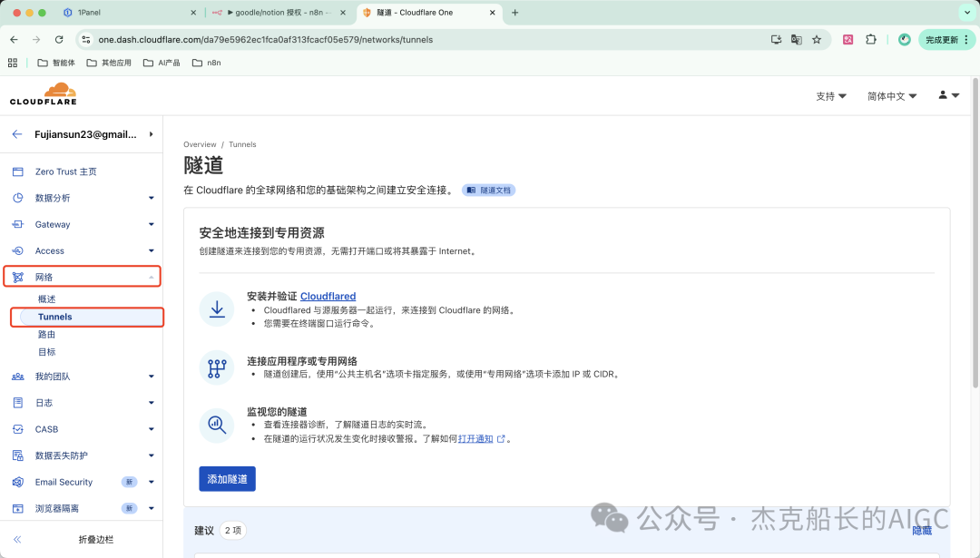
Task: Click the 数据分析 pie chart icon
Action: point(18,198)
